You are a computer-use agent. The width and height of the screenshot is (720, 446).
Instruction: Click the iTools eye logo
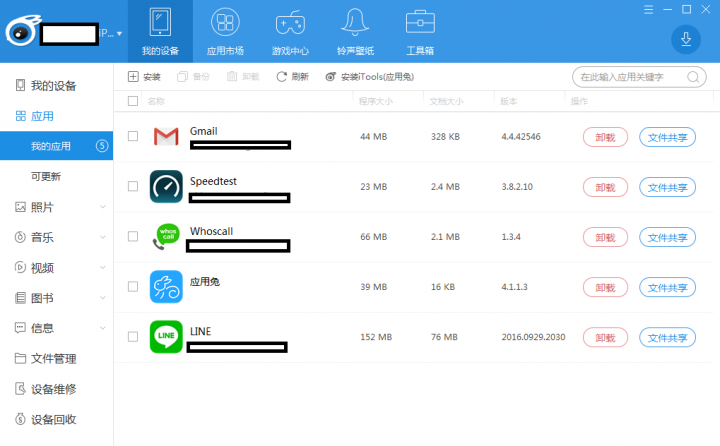point(22,31)
